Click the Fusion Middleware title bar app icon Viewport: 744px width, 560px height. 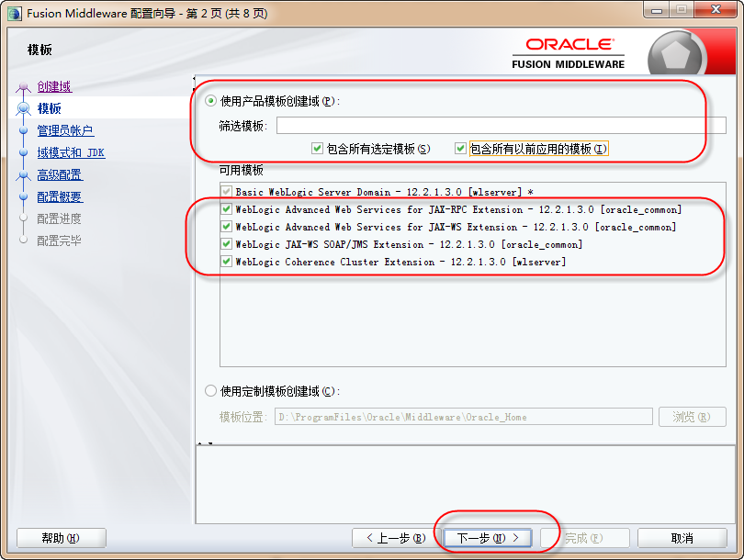(x=14, y=13)
